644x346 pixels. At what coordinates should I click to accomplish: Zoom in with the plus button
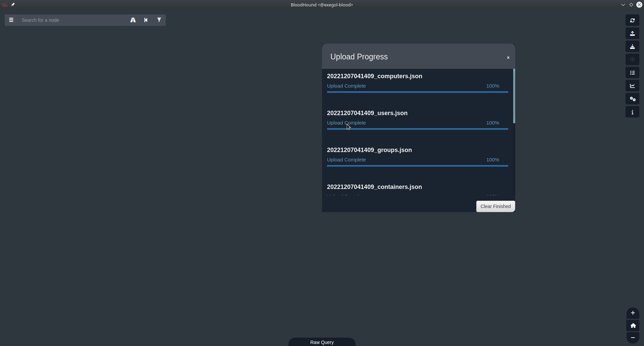(633, 313)
